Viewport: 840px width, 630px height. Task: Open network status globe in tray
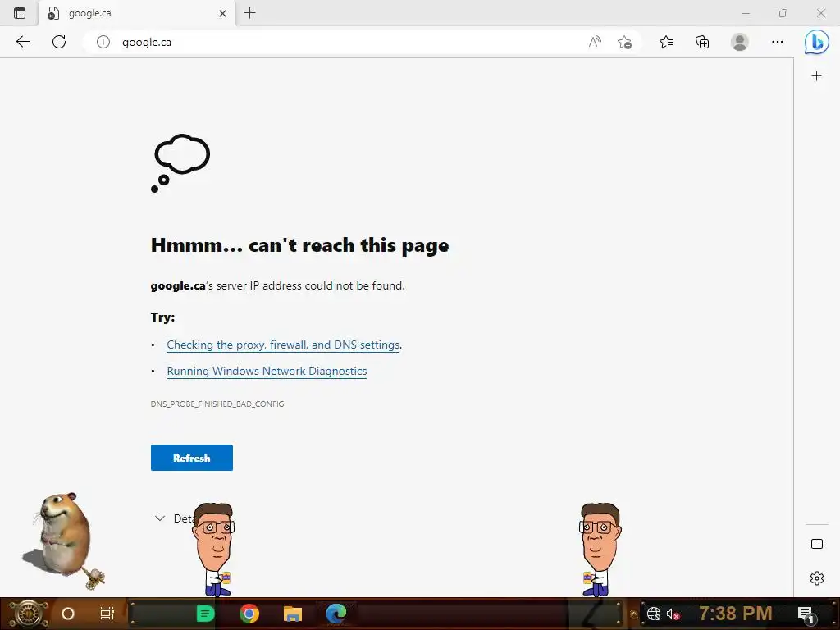[x=654, y=614]
